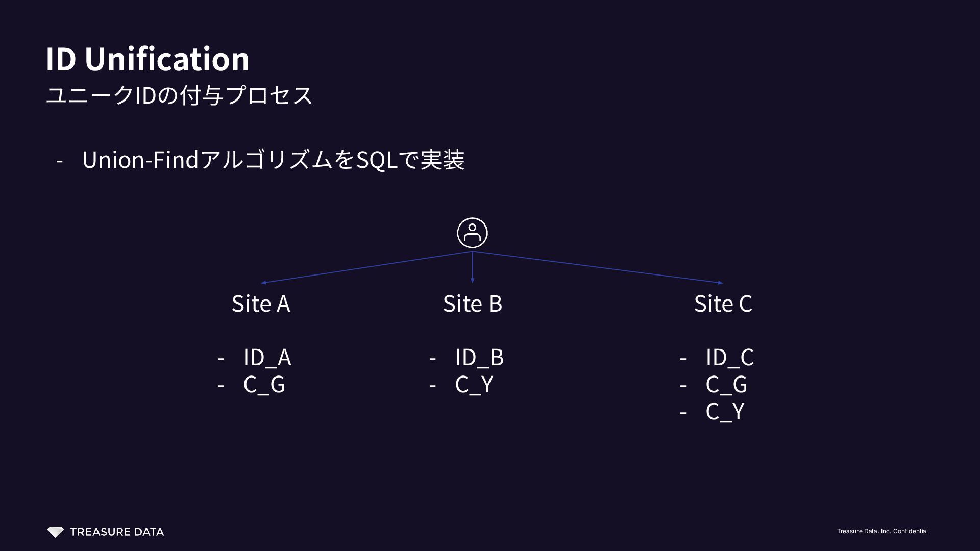Image resolution: width=980 pixels, height=551 pixels.
Task: Click the ユニークIDの付与プロセス subtitle
Action: tap(179, 95)
